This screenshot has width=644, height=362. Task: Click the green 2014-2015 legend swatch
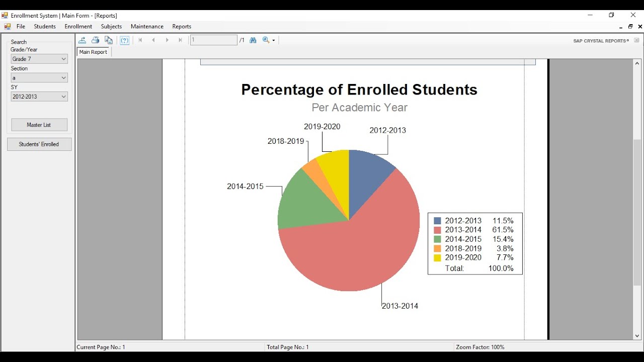click(437, 239)
